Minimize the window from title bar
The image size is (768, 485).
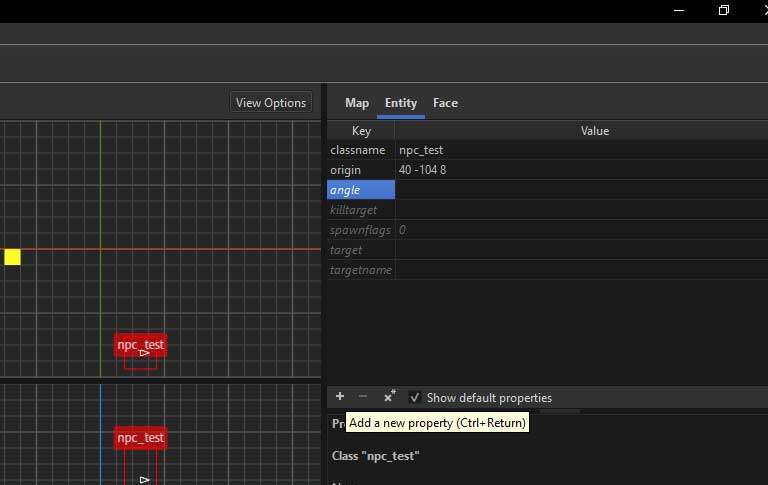click(x=677, y=10)
